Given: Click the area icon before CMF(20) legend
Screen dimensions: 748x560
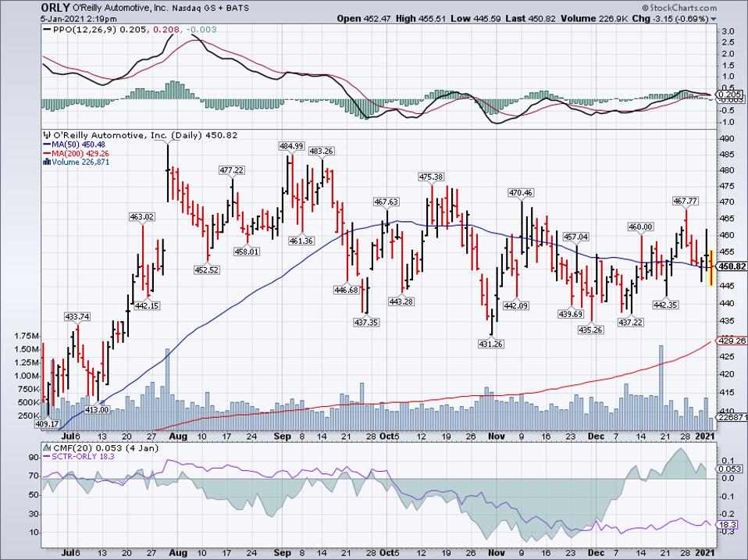Looking at the screenshot, I should (47, 448).
